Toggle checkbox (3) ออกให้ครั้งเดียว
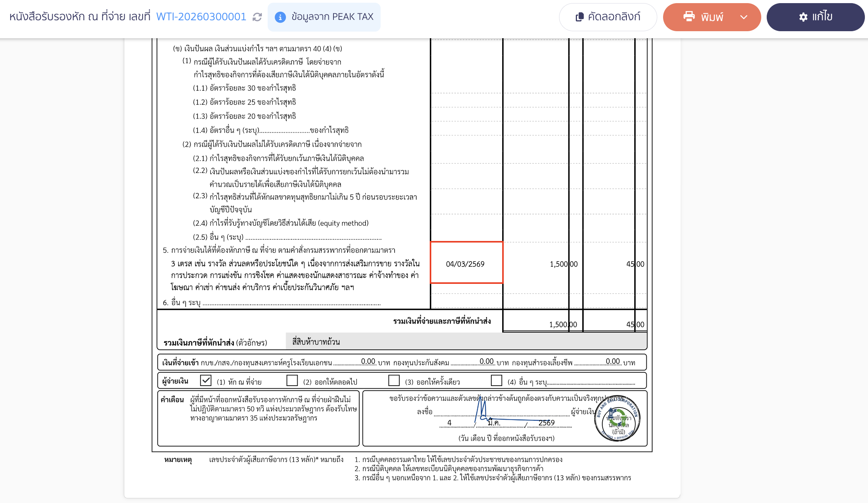868x503 pixels. coord(394,380)
